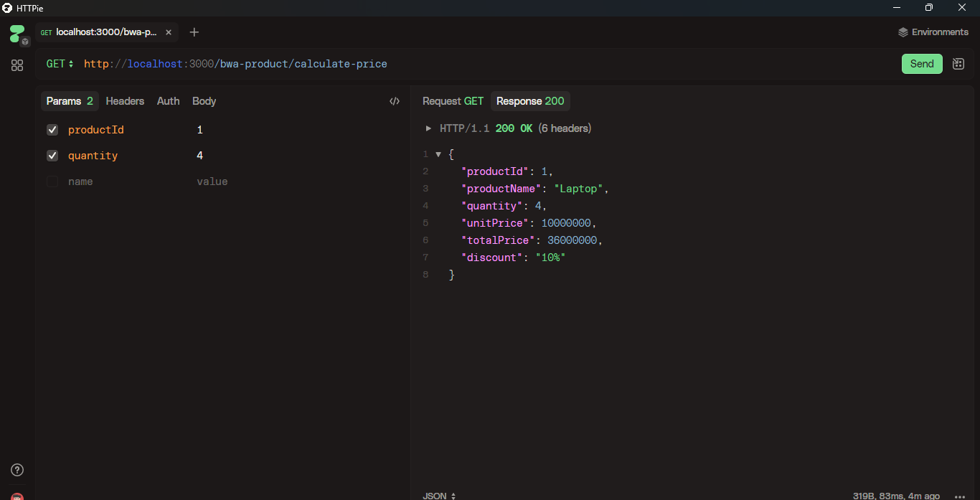Image resolution: width=980 pixels, height=500 pixels.
Task: Open the Auth tab
Action: coord(168,100)
